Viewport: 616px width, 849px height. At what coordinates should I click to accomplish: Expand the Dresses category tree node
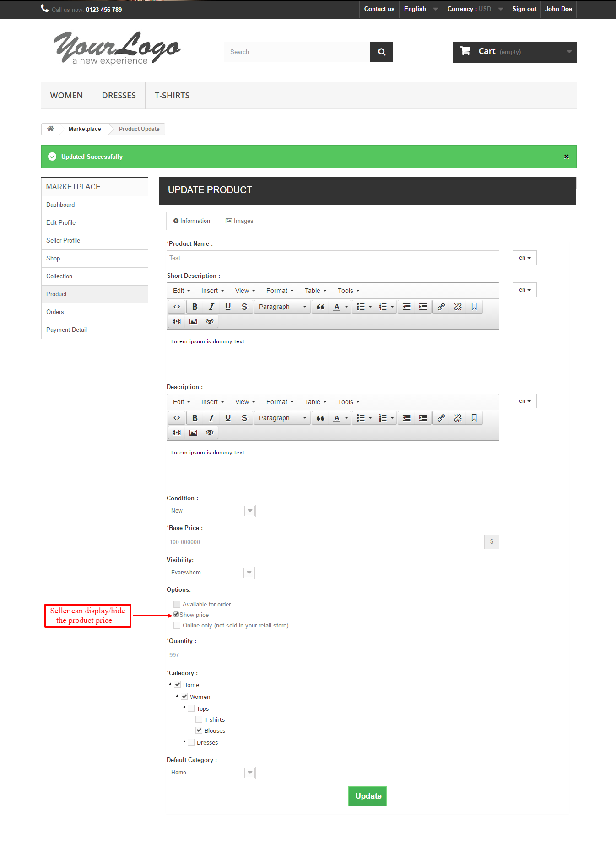click(184, 741)
